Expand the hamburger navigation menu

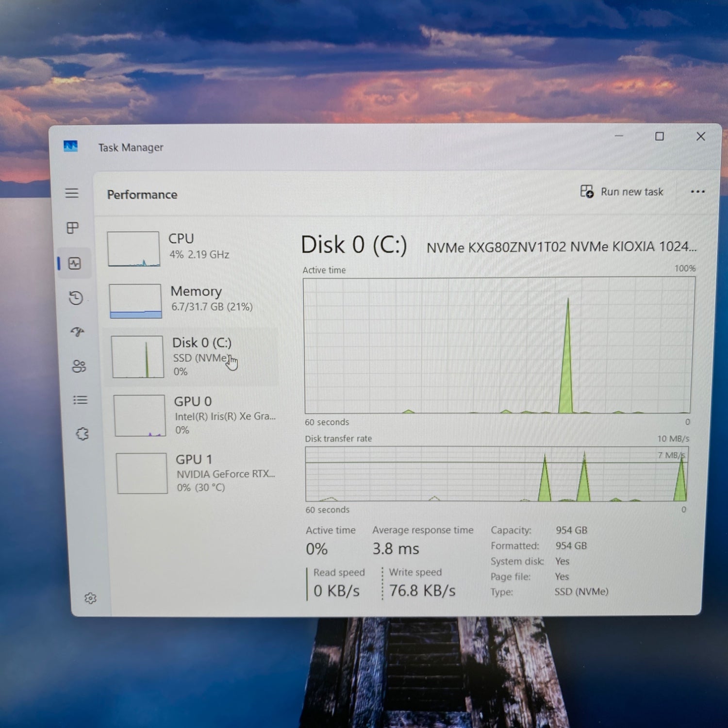[72, 193]
